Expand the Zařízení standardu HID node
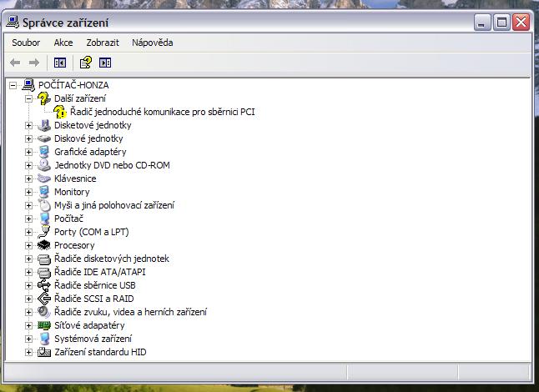Viewport: 539px width, 392px height. click(x=28, y=353)
